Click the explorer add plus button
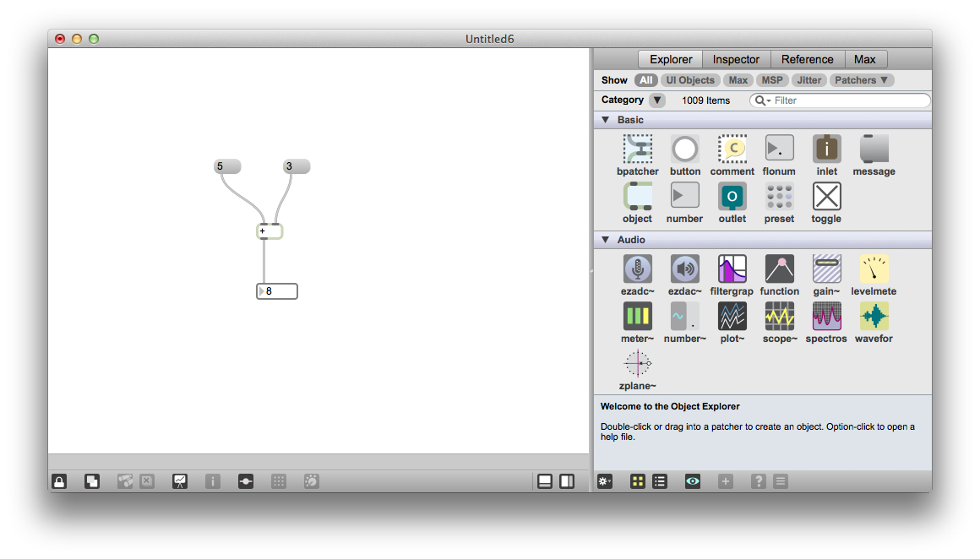Screen dimensions: 980x559 coord(725,481)
